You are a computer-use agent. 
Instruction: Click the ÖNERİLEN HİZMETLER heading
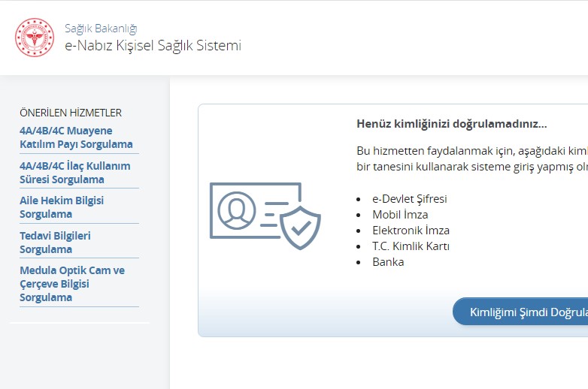pos(71,113)
